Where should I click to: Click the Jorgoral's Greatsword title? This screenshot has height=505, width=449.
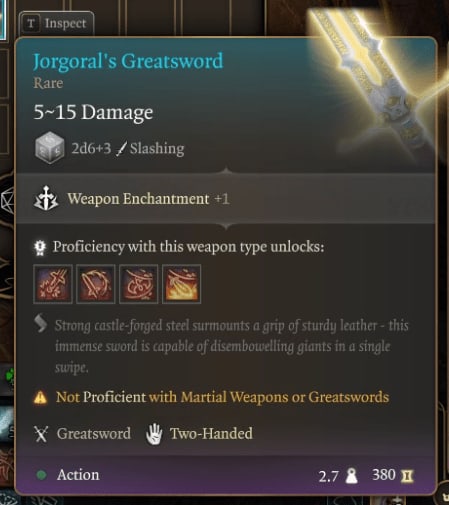coord(128,62)
